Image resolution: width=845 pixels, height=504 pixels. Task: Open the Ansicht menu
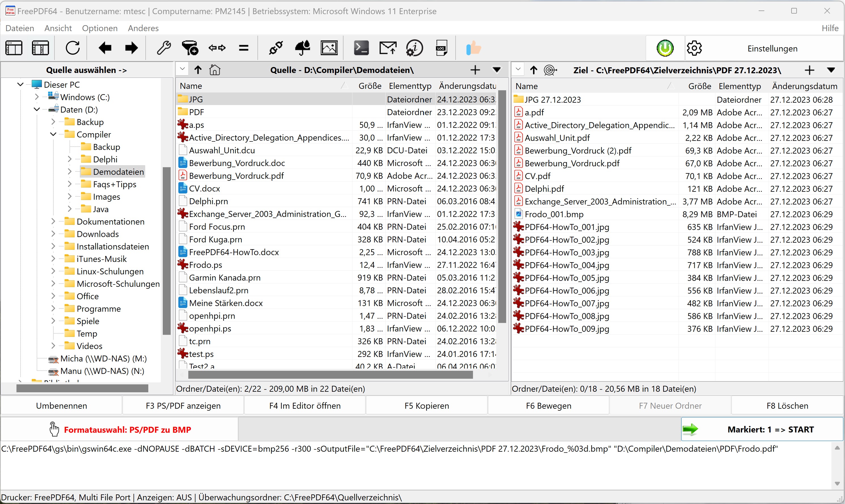coord(58,28)
